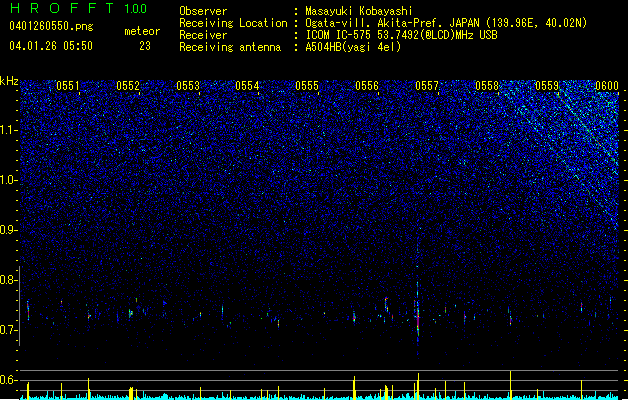Click the Ogata-vill. Akita-Pref. JAPAN location text
629x400 pixels.
coord(446,23)
